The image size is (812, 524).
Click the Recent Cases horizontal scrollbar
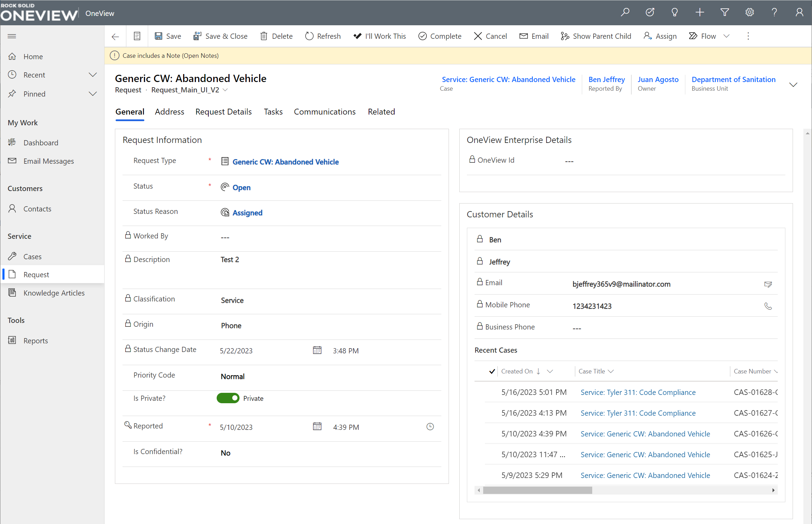coord(537,490)
